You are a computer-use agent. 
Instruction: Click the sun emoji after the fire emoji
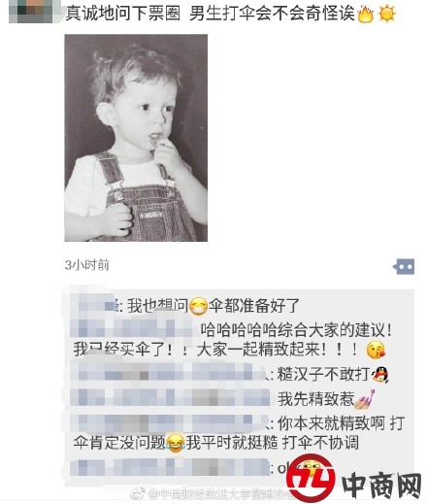(x=387, y=15)
